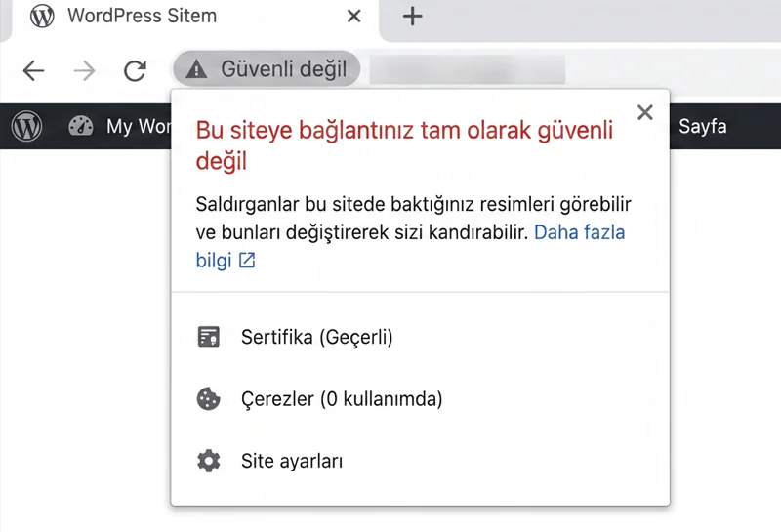
Task: Close the WordPress Sitem tab
Action: (354, 17)
